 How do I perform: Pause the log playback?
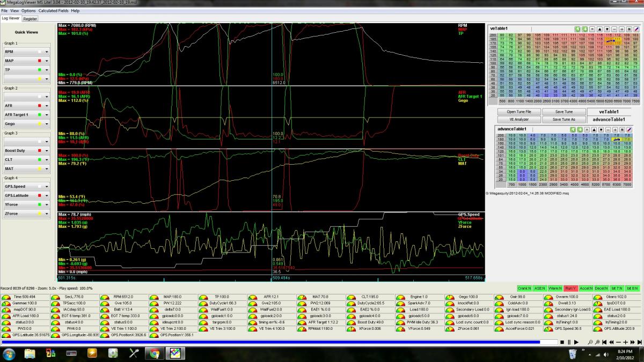tap(569, 342)
